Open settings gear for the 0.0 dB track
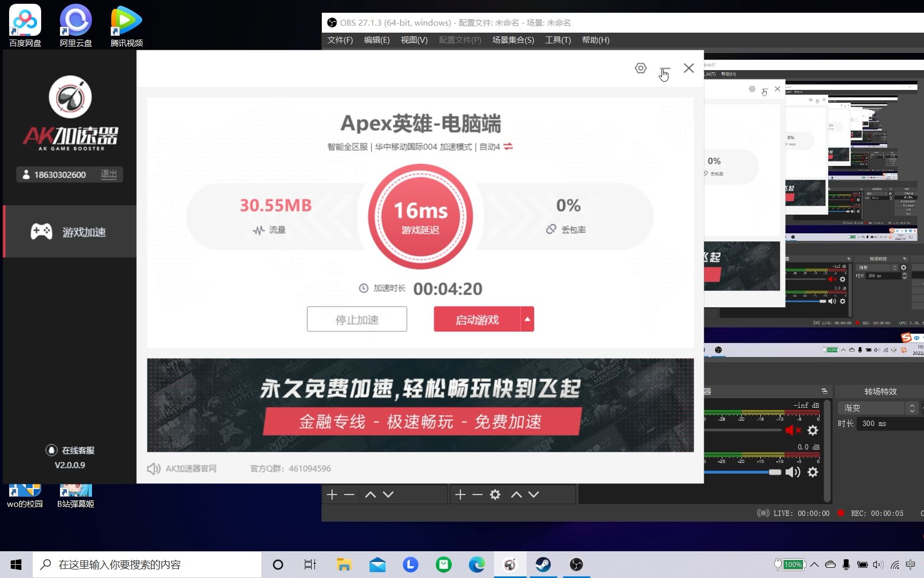The width and height of the screenshot is (924, 578). [813, 472]
